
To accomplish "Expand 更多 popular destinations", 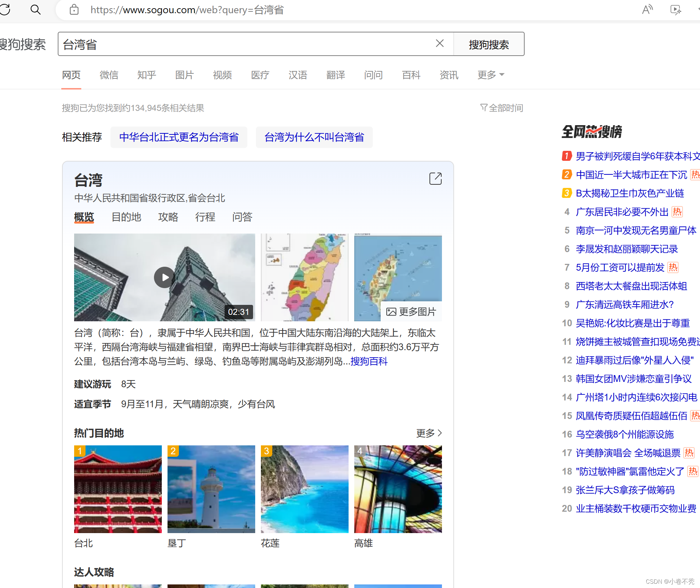I will 429,433.
